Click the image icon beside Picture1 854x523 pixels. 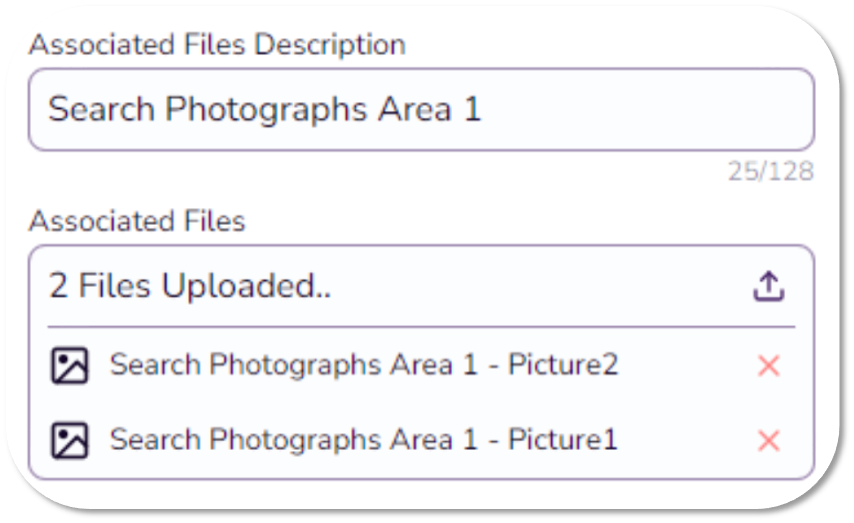tap(69, 440)
